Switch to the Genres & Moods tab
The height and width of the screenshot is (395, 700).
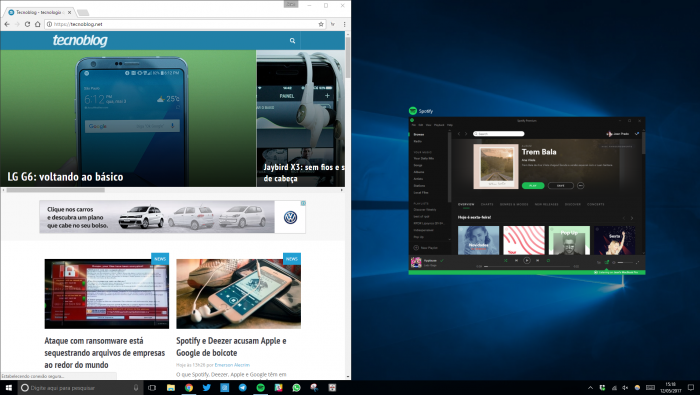(514, 204)
